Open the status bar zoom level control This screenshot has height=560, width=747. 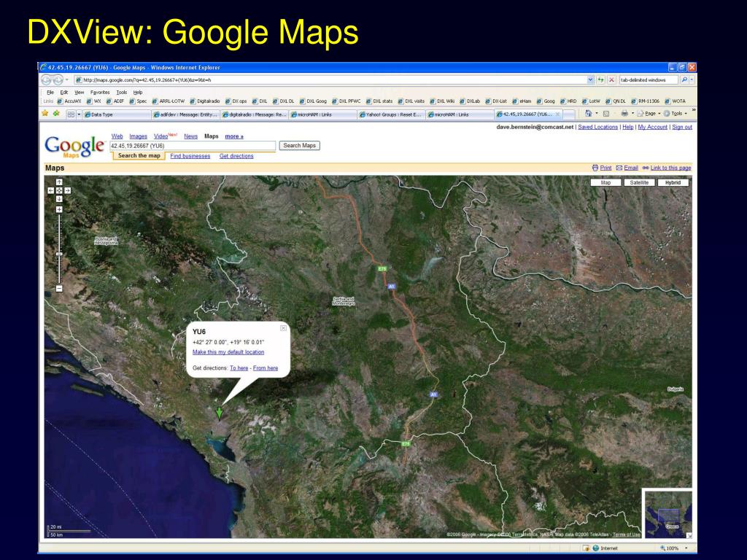coord(674,548)
